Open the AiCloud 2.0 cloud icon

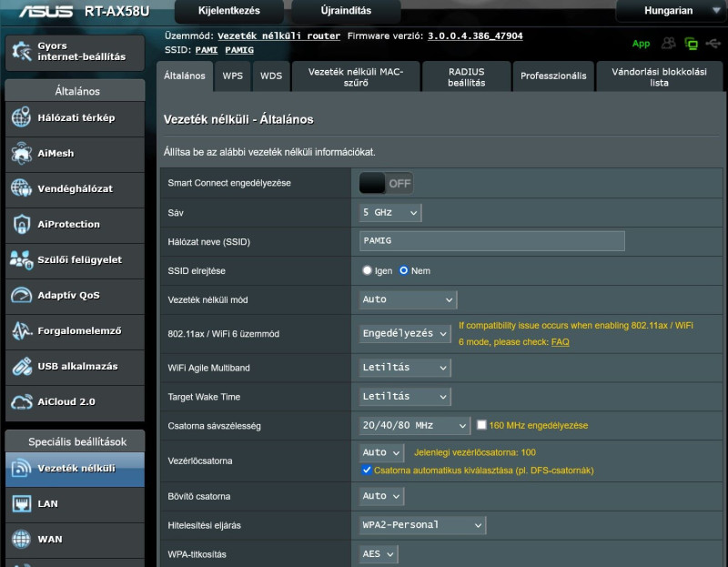(x=21, y=401)
